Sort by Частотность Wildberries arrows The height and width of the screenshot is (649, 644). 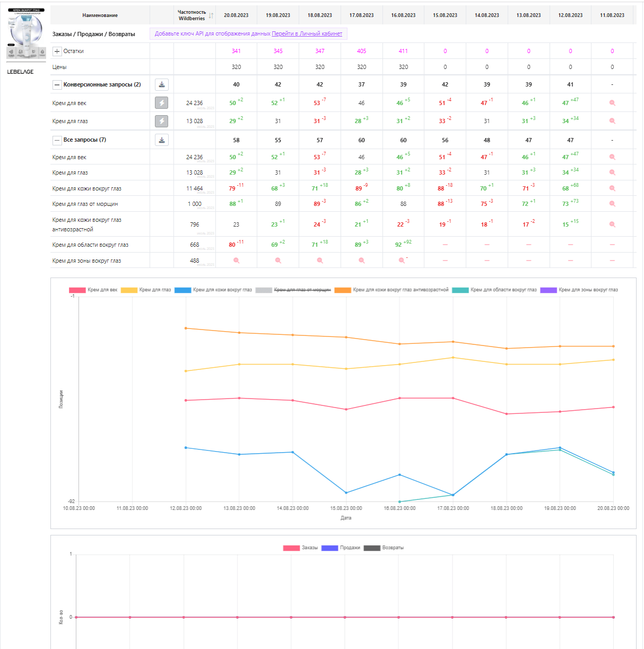coord(211,15)
